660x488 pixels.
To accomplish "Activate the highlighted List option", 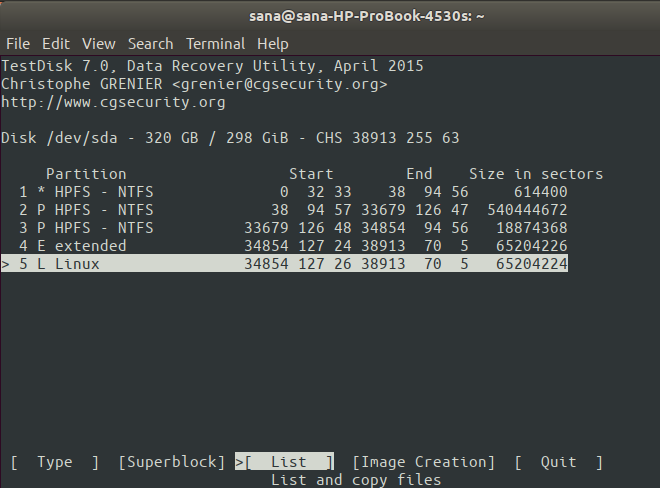I will pos(289,462).
